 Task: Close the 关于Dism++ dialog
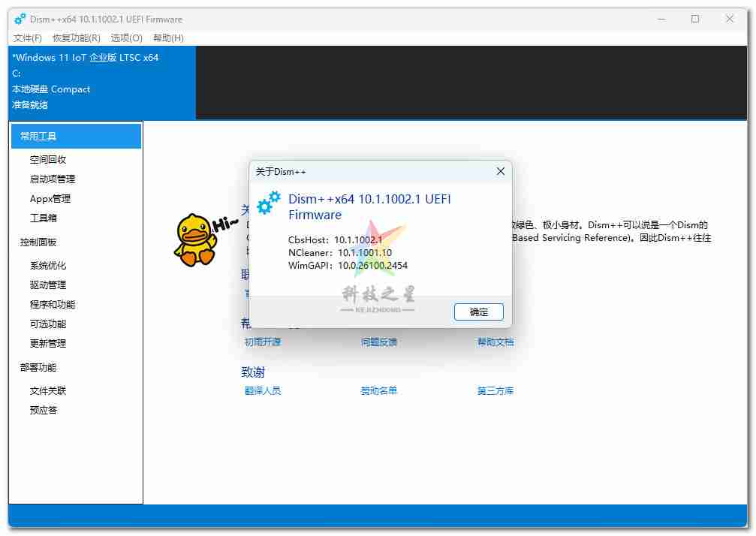tap(500, 171)
